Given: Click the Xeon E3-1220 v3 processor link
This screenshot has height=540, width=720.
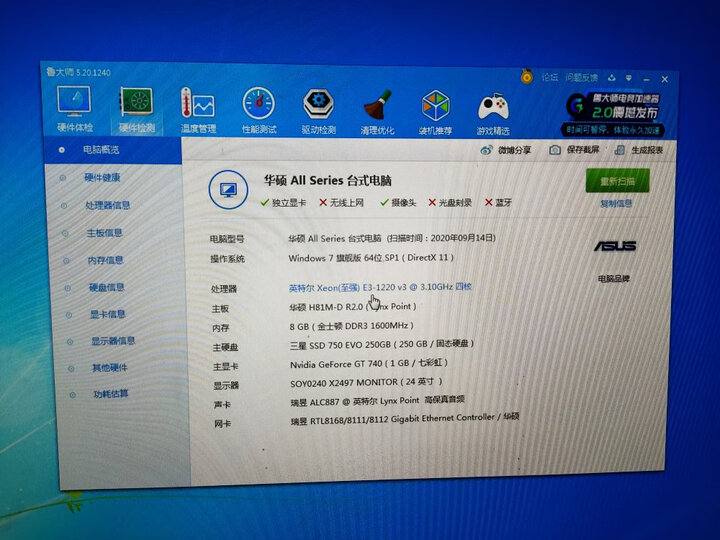Looking at the screenshot, I should [x=380, y=287].
